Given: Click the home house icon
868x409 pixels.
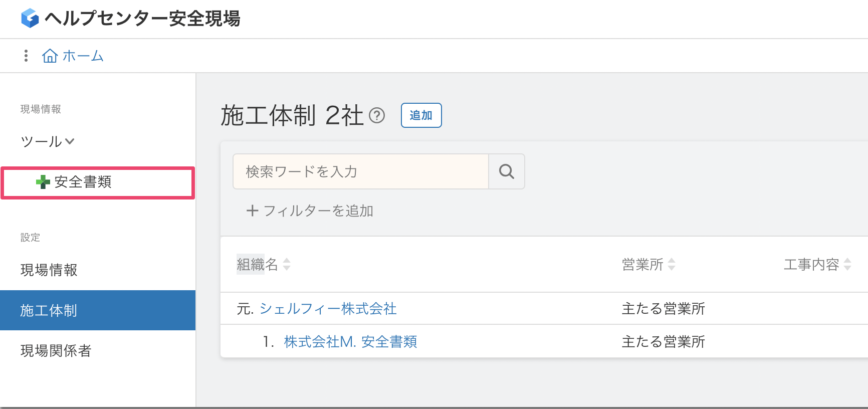Looking at the screenshot, I should [x=50, y=56].
